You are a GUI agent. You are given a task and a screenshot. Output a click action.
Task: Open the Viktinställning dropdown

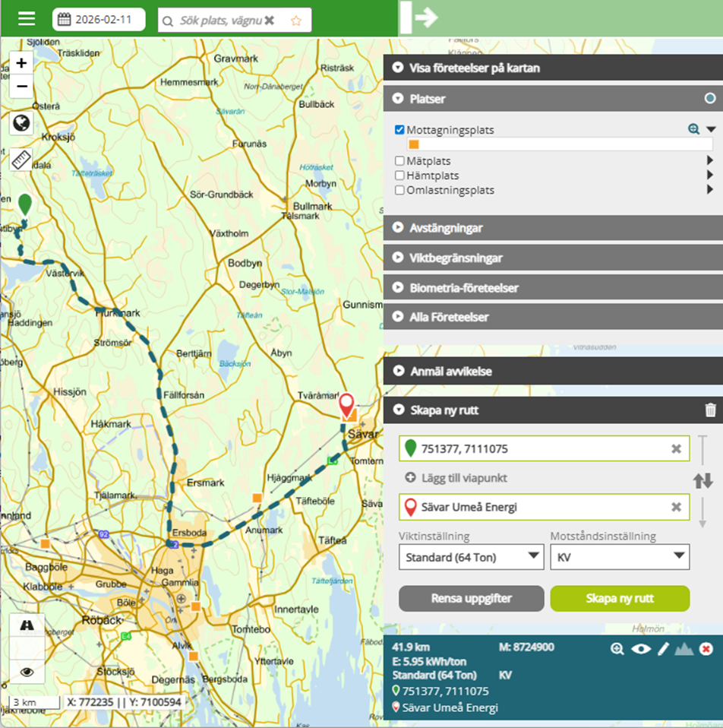(x=469, y=557)
